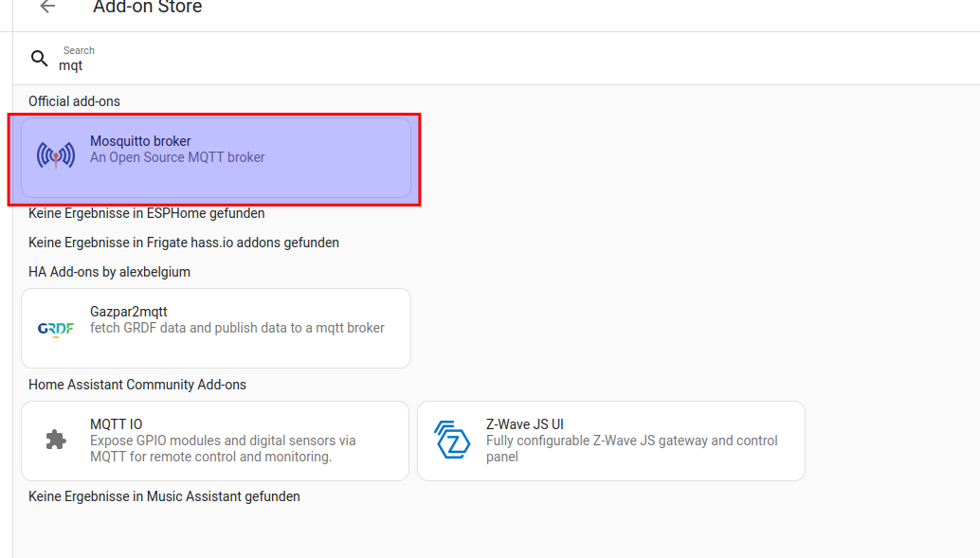
Task: Select 'An Open Source MQTT broker' description
Action: (177, 157)
